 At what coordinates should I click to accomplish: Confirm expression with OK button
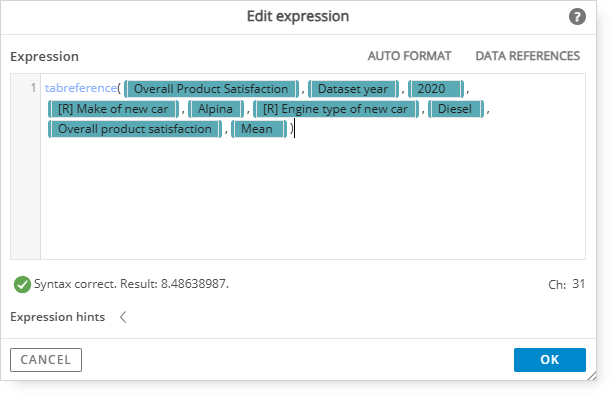point(550,360)
